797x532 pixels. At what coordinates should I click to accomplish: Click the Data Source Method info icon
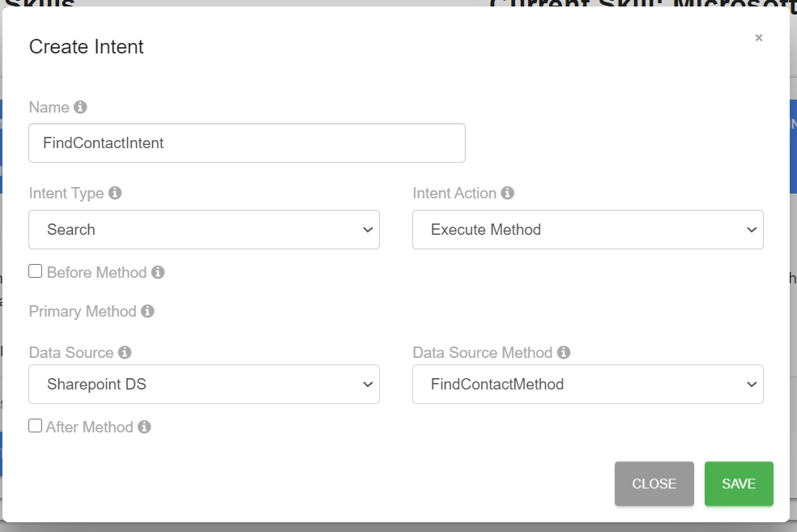coord(564,352)
